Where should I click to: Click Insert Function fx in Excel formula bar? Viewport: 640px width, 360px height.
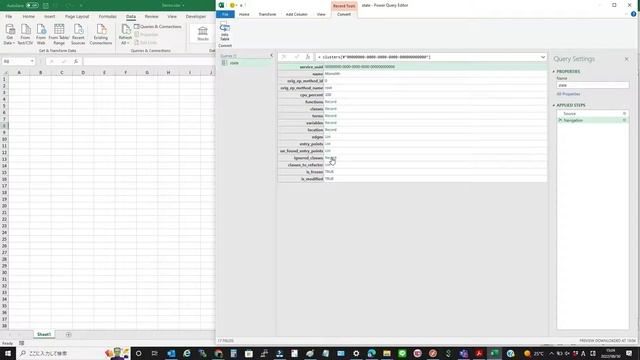[x=76, y=61]
